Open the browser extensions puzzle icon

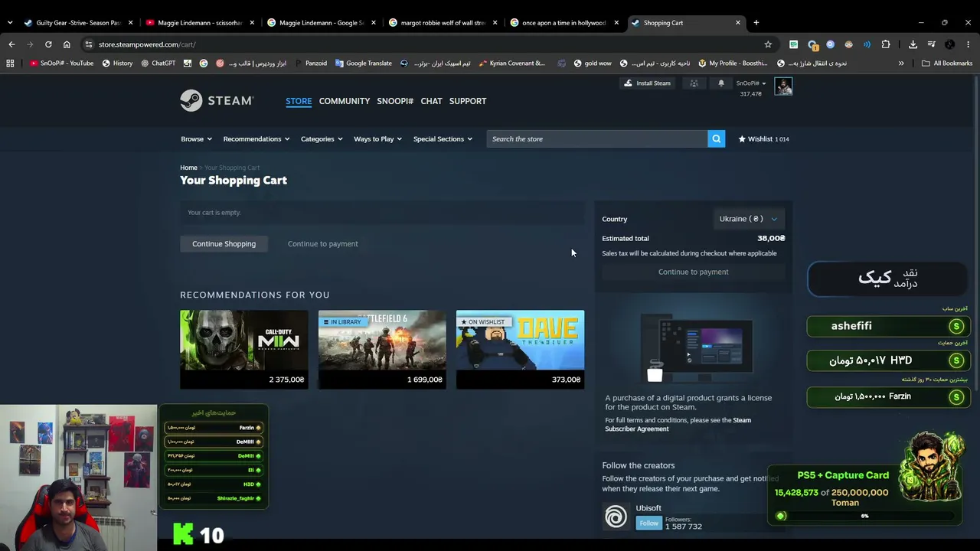coord(886,44)
